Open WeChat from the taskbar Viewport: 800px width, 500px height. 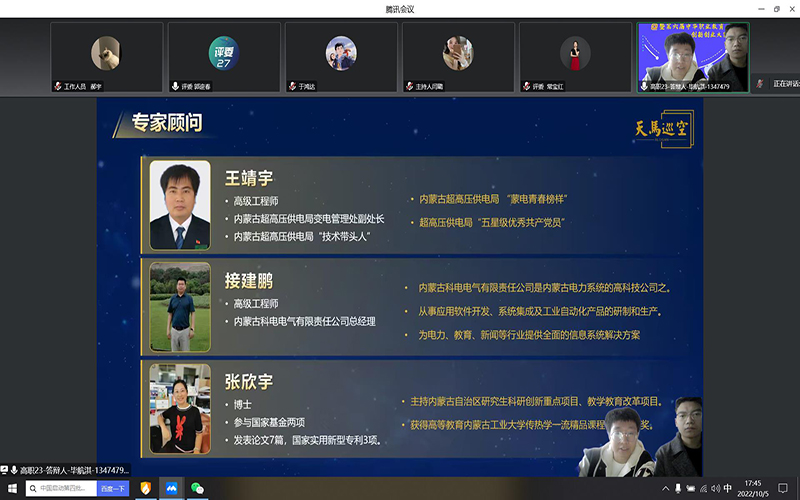(x=198, y=488)
